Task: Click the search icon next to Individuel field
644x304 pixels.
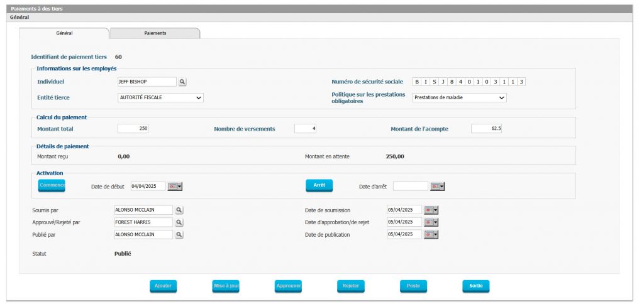Action: tap(182, 82)
